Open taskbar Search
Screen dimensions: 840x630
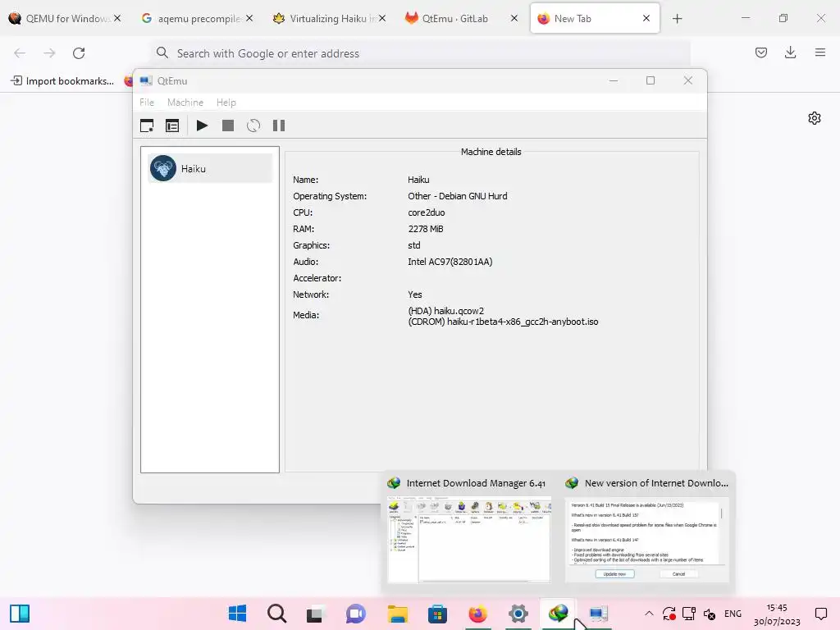pos(277,614)
